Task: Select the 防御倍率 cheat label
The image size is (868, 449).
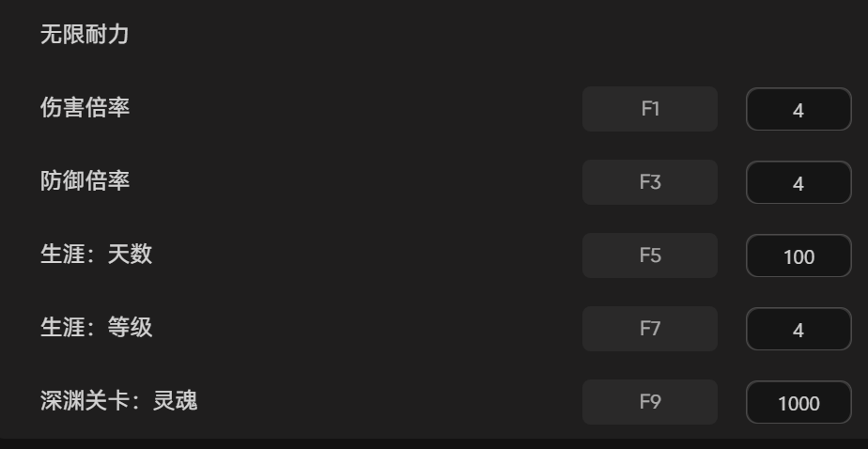Action: [85, 181]
